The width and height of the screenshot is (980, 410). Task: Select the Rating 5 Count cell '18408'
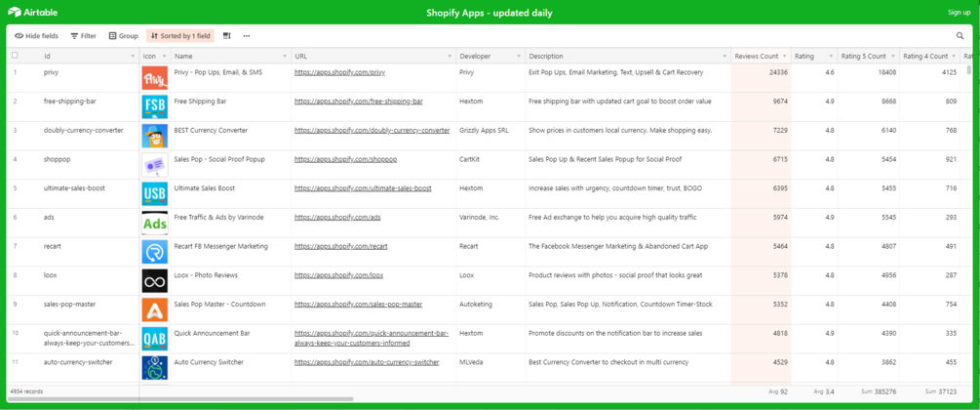point(868,78)
